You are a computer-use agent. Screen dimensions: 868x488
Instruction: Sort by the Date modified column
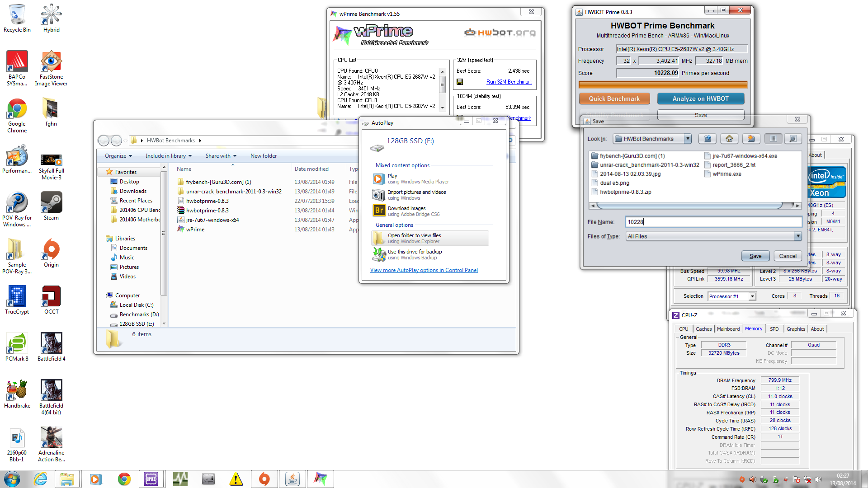click(311, 169)
